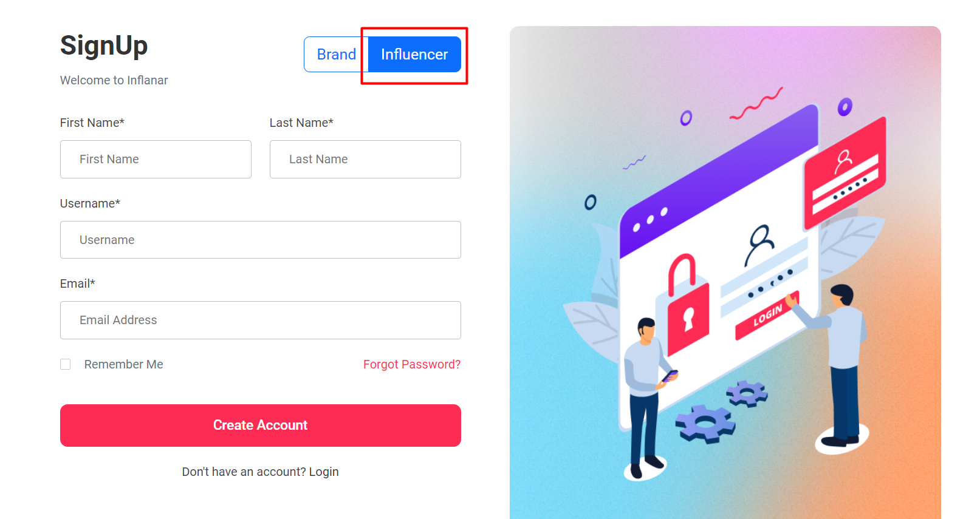Click the SignUp heading
The image size is (980, 519).
point(104,46)
